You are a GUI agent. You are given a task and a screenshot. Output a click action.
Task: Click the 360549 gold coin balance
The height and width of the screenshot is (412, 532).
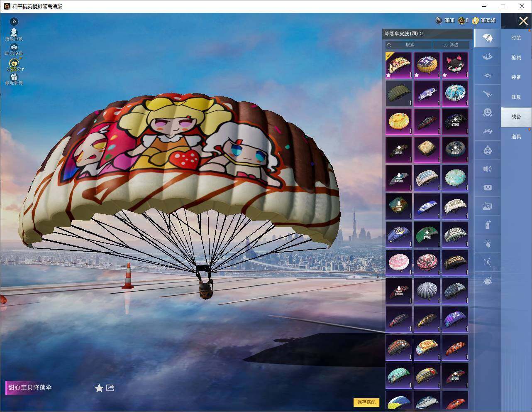(x=484, y=20)
